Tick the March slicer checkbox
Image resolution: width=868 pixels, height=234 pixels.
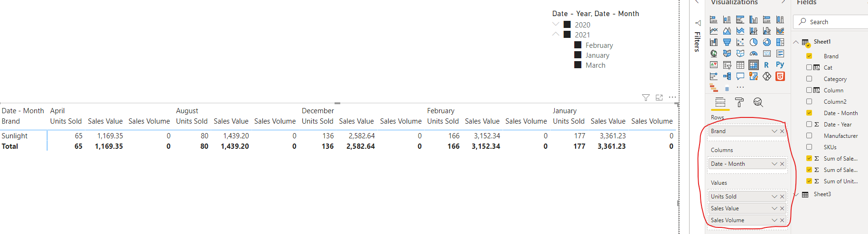point(578,65)
